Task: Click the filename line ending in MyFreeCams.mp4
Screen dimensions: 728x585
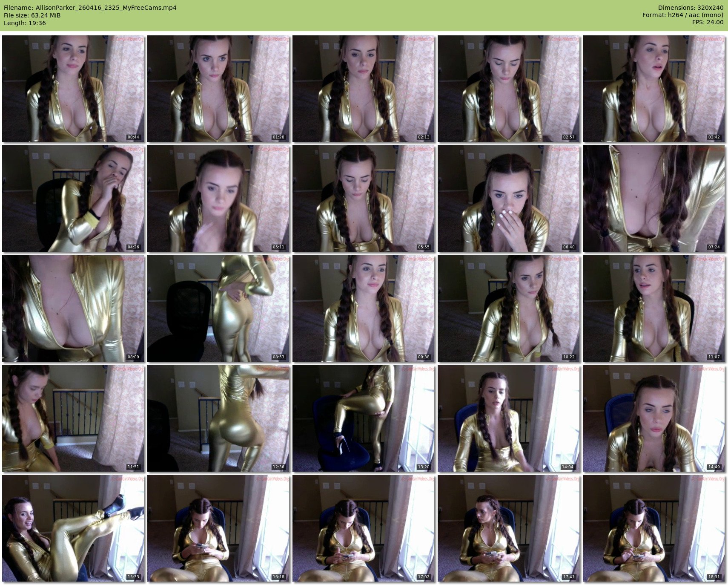Action: click(x=90, y=8)
